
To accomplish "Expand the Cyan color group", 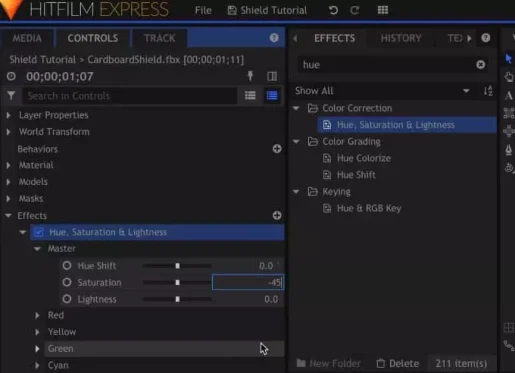I will [x=37, y=365].
